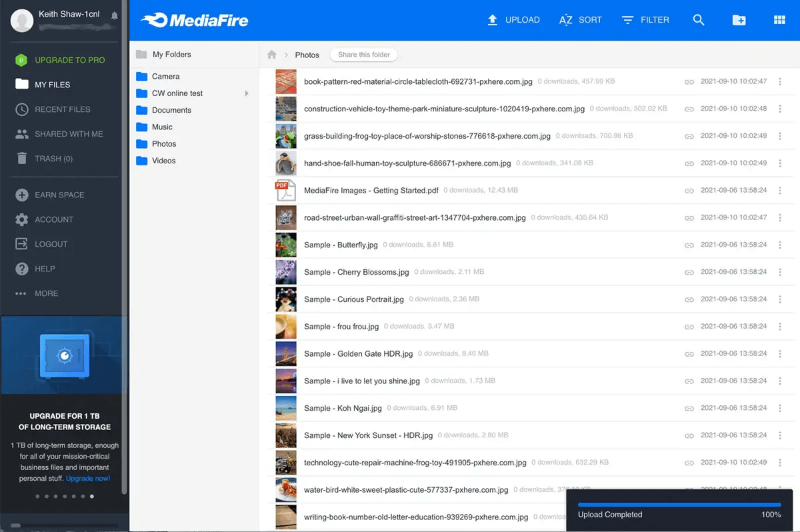Follow the Upgrade now! link

click(88, 479)
